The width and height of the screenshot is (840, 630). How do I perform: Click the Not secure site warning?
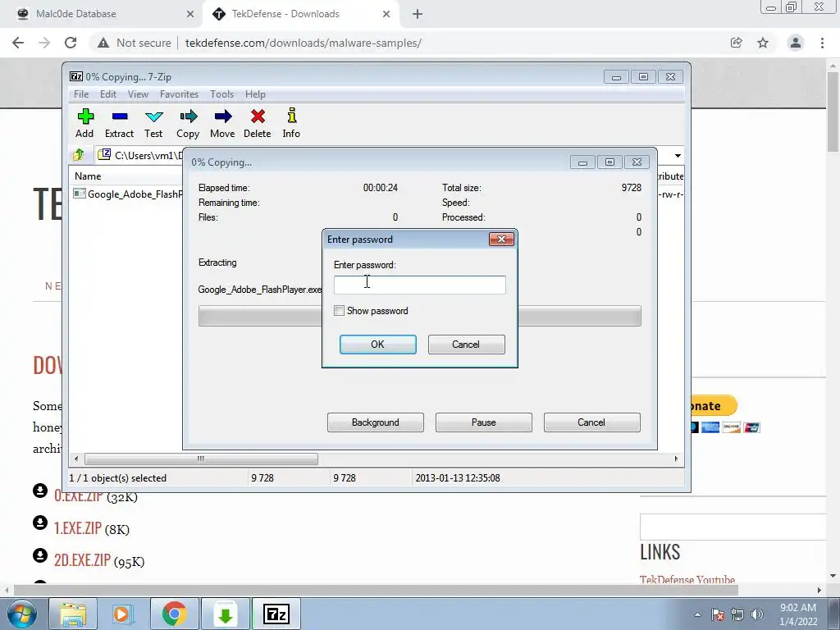pyautogui.click(x=134, y=43)
